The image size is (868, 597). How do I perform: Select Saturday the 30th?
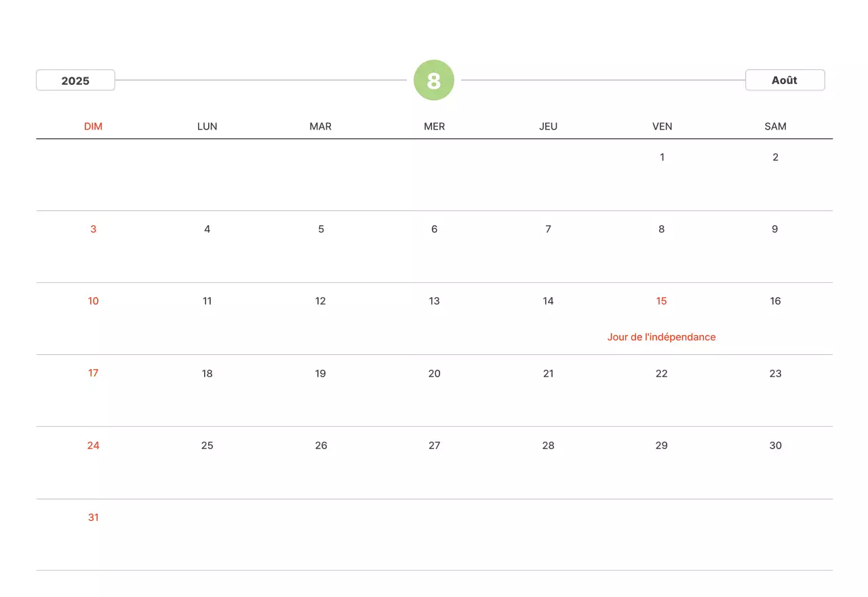[775, 446]
